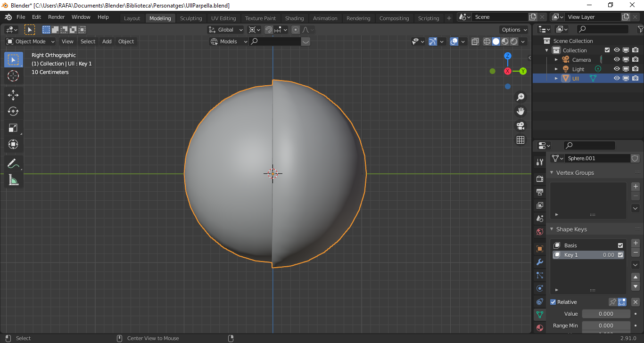This screenshot has width=644, height=343.
Task: Expand the Light item in outliner
Action: point(556,69)
